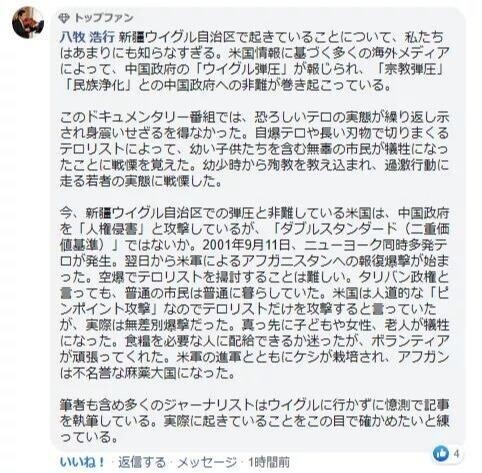Send a message via メッセージ link
The image size is (482, 473).
207,462
